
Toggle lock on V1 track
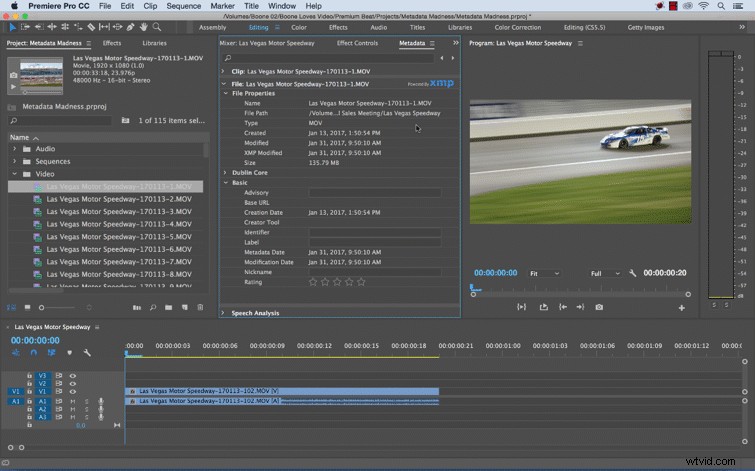[29, 392]
